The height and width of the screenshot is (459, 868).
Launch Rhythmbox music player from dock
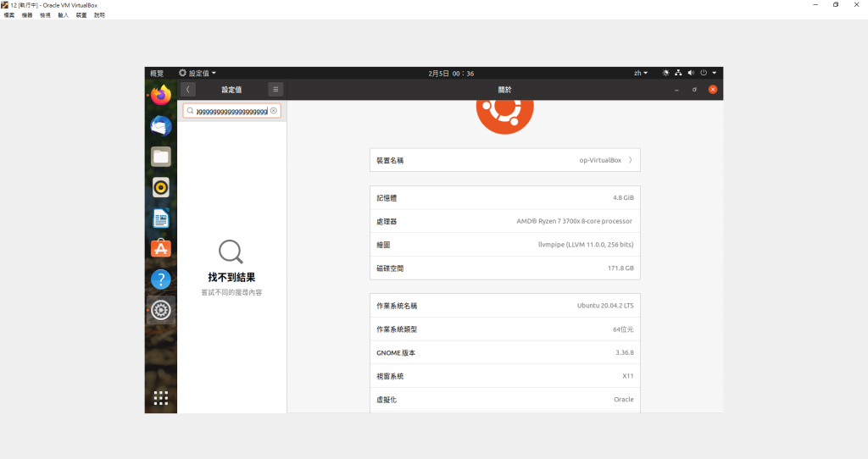160,188
